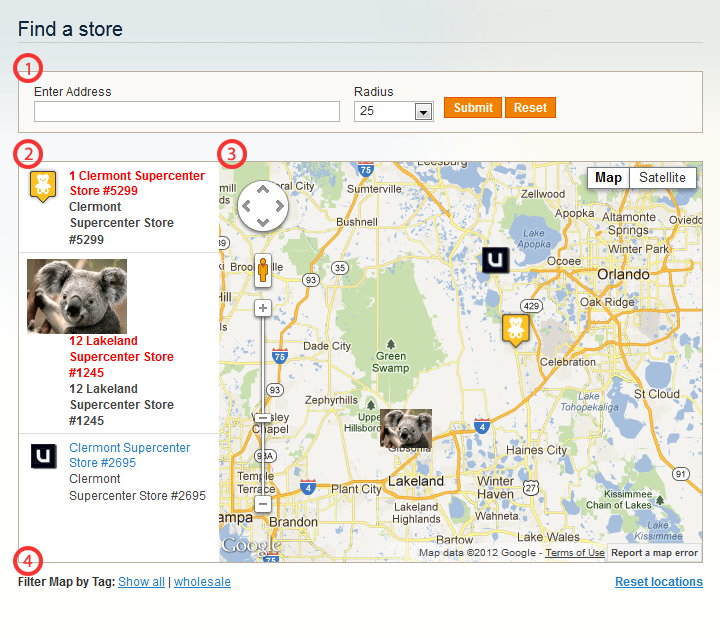Click the black U marker on the map
This screenshot has width=720, height=638.
click(495, 260)
